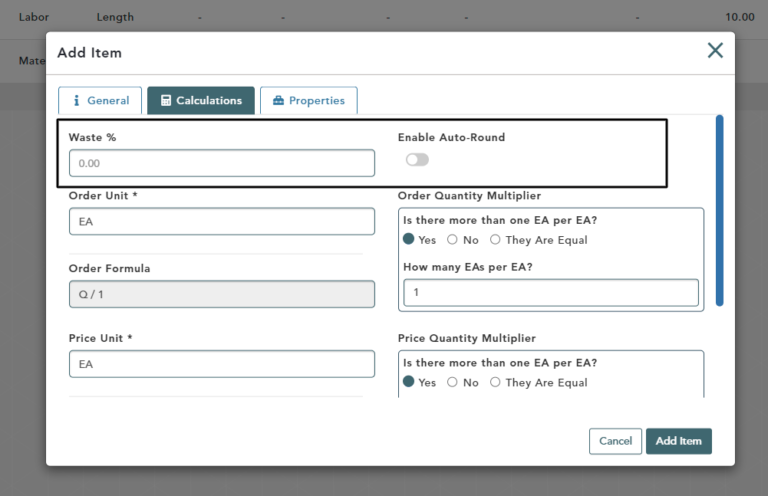Select No under Order Quantity Multiplier

click(x=452, y=239)
